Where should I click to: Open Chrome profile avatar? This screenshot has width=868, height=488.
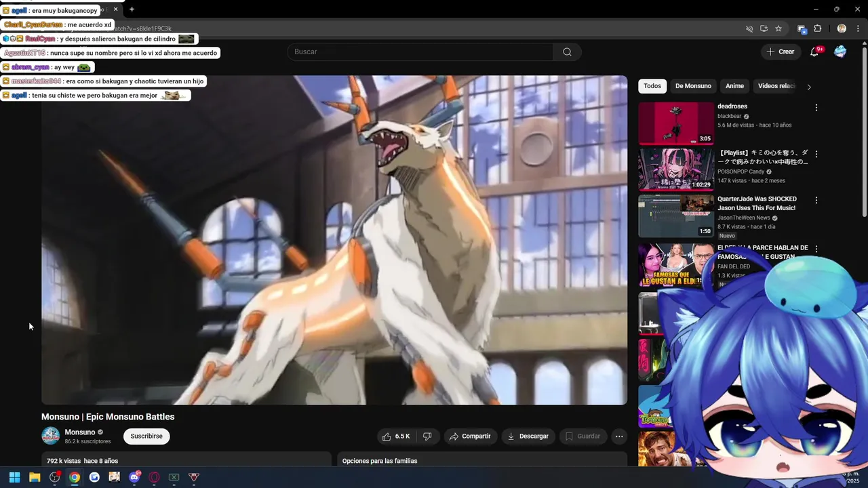coord(842,28)
